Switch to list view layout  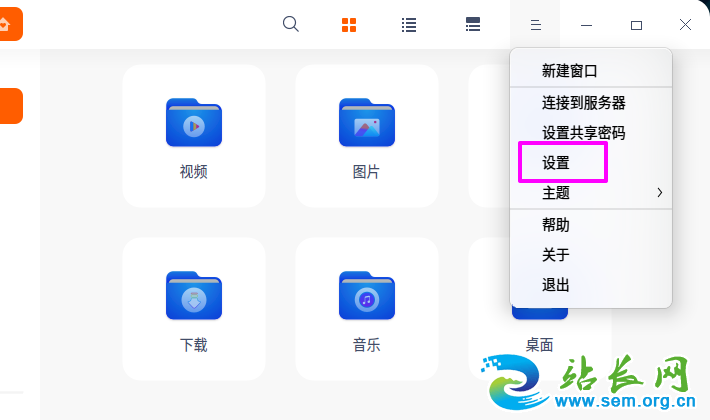[x=409, y=25]
